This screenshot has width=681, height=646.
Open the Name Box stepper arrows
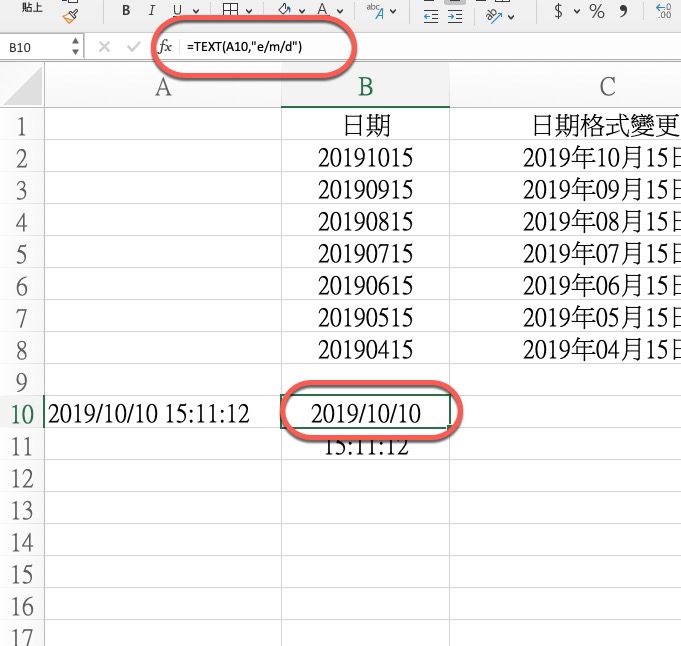tap(76, 46)
